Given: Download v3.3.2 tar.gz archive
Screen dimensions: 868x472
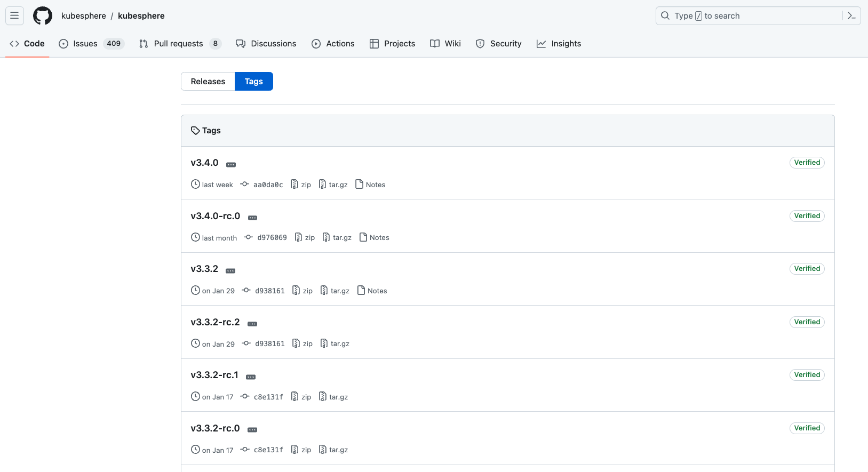Looking at the screenshot, I should coord(335,291).
